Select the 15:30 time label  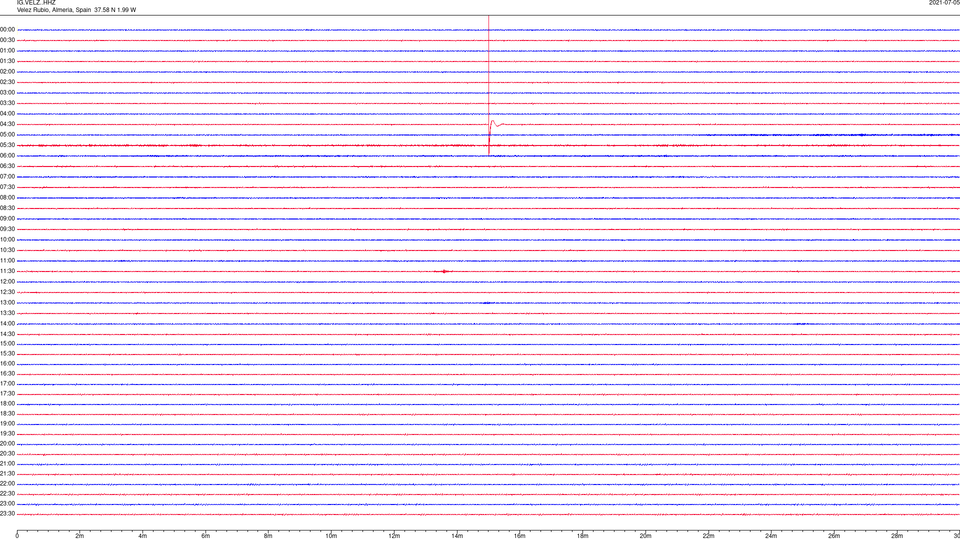pyautogui.click(x=7, y=354)
